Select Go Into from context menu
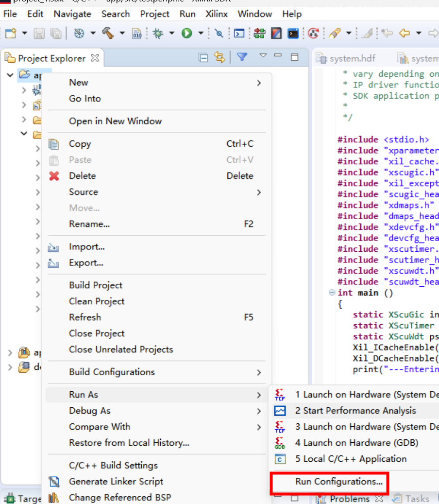 point(157,99)
